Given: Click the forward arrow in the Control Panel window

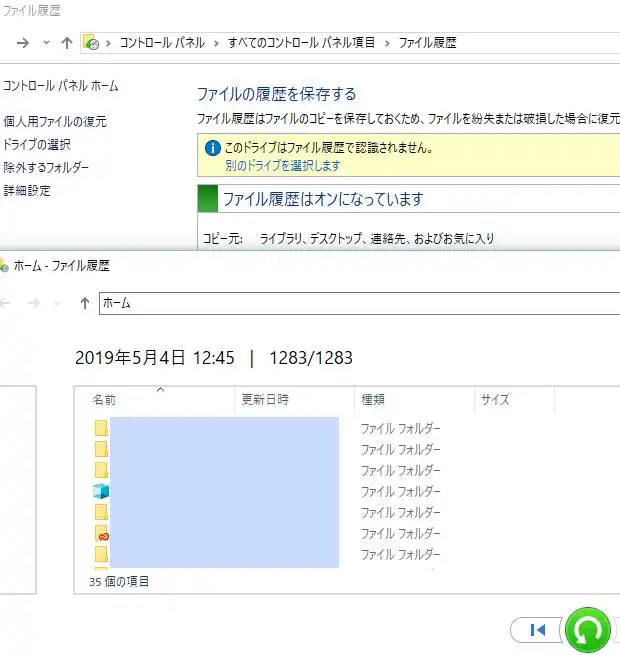Looking at the screenshot, I should click(x=23, y=43).
